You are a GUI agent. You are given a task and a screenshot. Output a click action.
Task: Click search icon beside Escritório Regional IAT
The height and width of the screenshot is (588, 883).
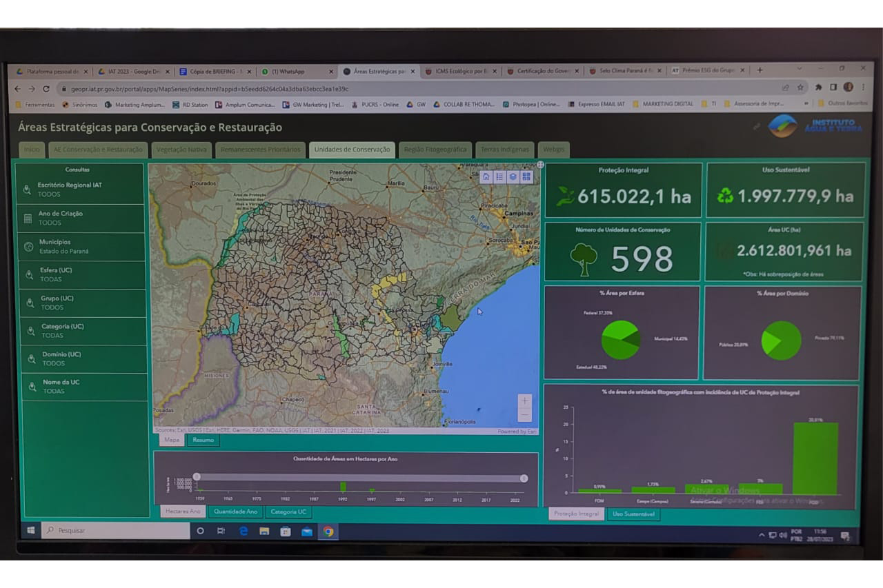(x=27, y=190)
